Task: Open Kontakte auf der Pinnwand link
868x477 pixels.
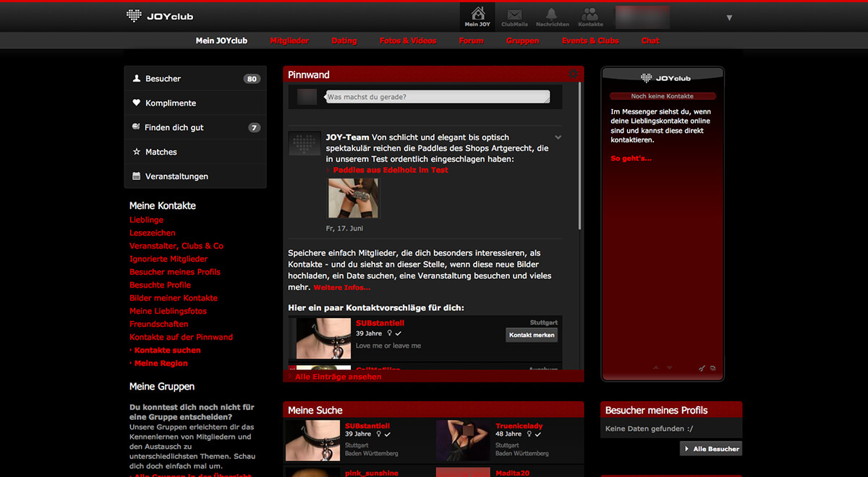Action: (x=181, y=337)
